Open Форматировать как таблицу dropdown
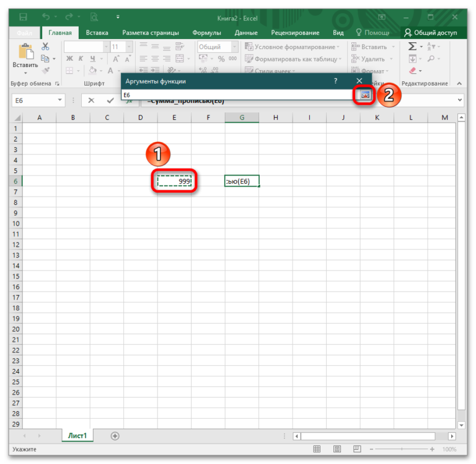 click(293, 59)
